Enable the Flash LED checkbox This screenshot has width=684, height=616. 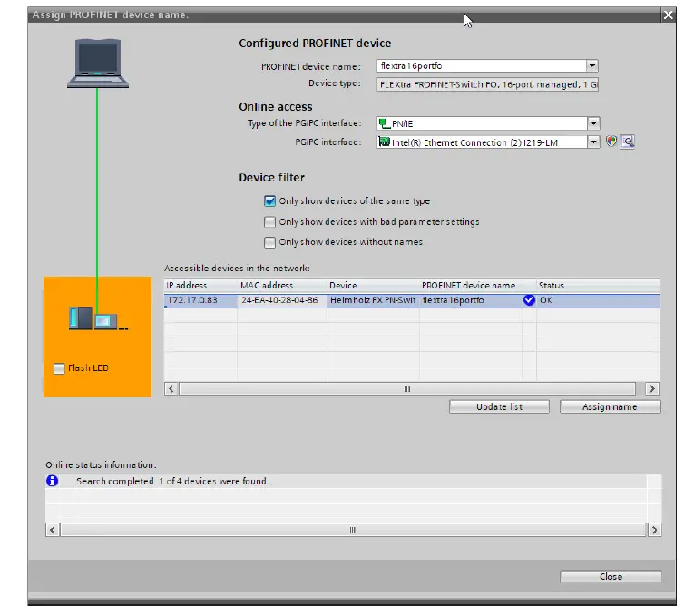[59, 368]
